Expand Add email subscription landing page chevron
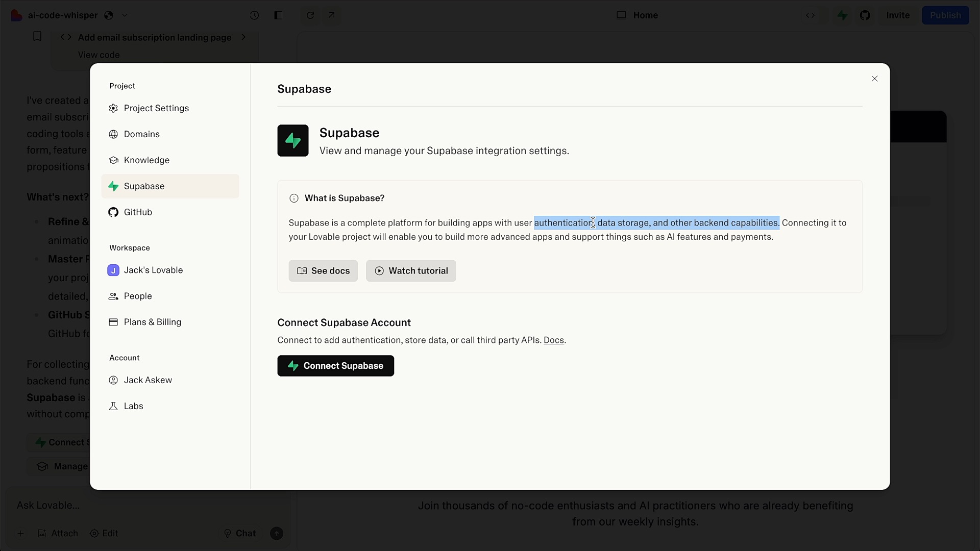Screen dimensions: 980x551 pyautogui.click(x=243, y=37)
